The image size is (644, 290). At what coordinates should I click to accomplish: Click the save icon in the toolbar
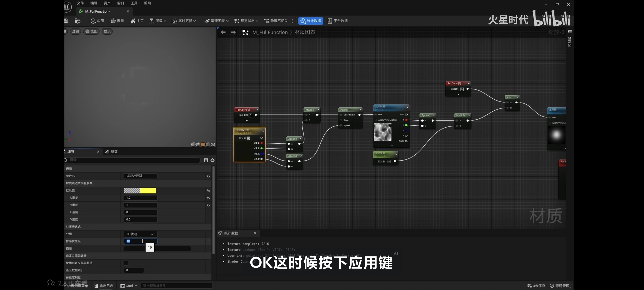pyautogui.click(x=66, y=21)
